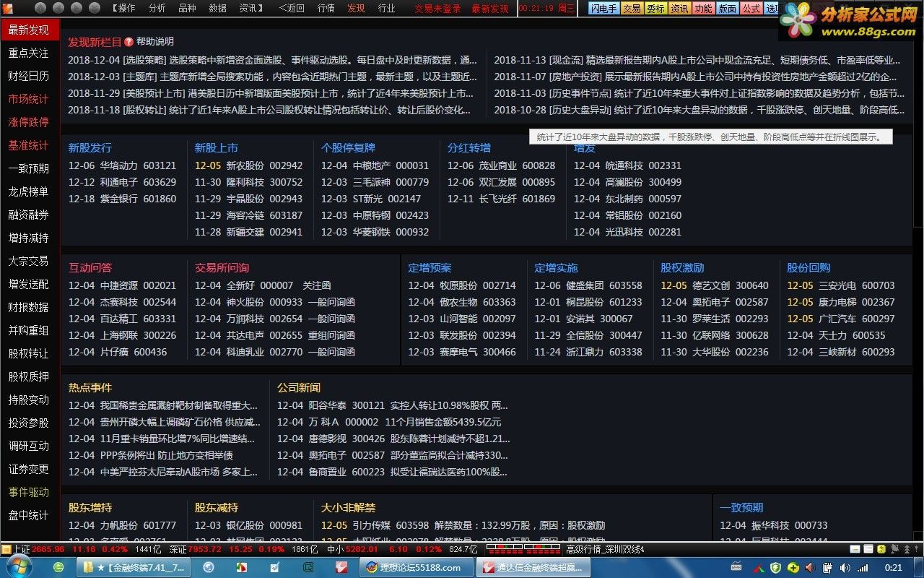Select 融资融券 in the sidebar
This screenshot has height=578, width=924.
29,215
